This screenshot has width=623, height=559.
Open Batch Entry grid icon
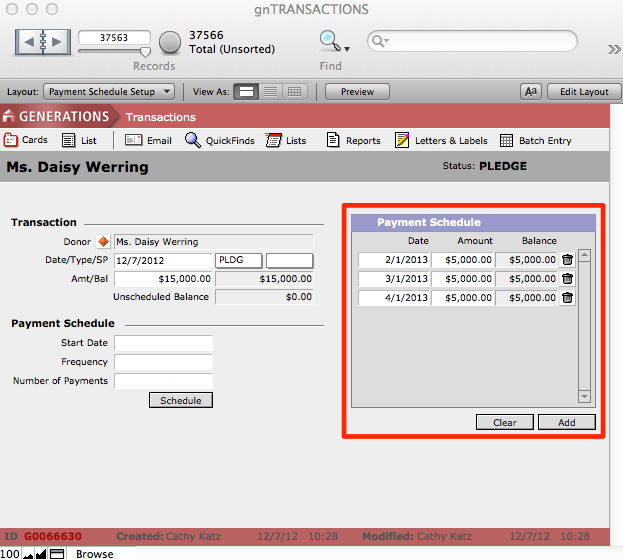click(507, 141)
